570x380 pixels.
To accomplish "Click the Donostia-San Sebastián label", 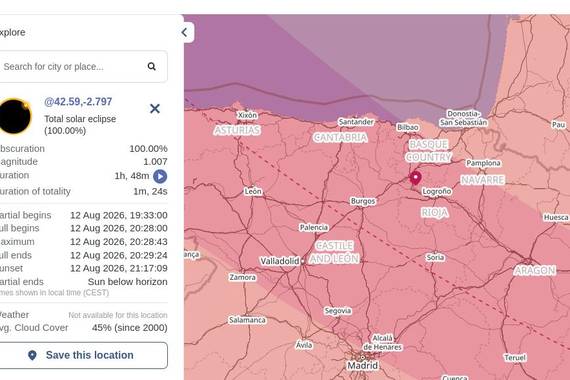I will coord(463,118).
